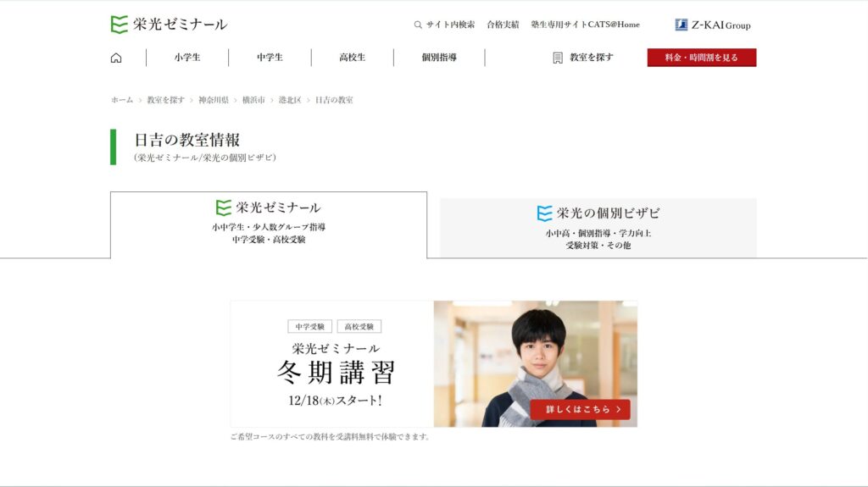
Task: Click the blue E logo in 個別ビザビ tab
Action: 545,213
